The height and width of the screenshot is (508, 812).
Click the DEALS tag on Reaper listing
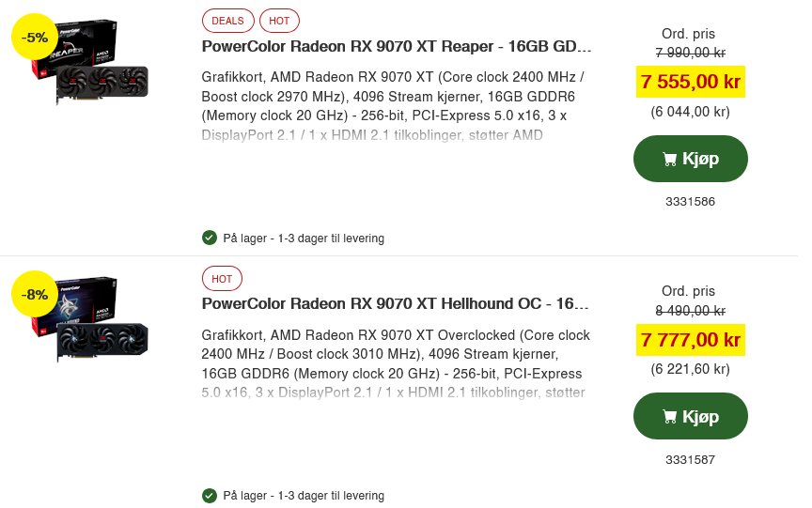pyautogui.click(x=228, y=21)
